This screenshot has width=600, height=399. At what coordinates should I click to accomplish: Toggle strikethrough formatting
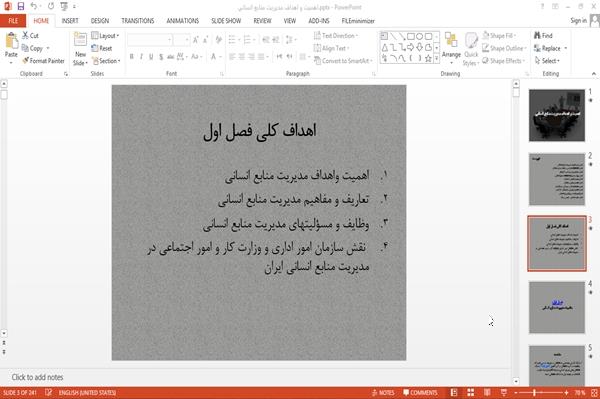tap(171, 57)
